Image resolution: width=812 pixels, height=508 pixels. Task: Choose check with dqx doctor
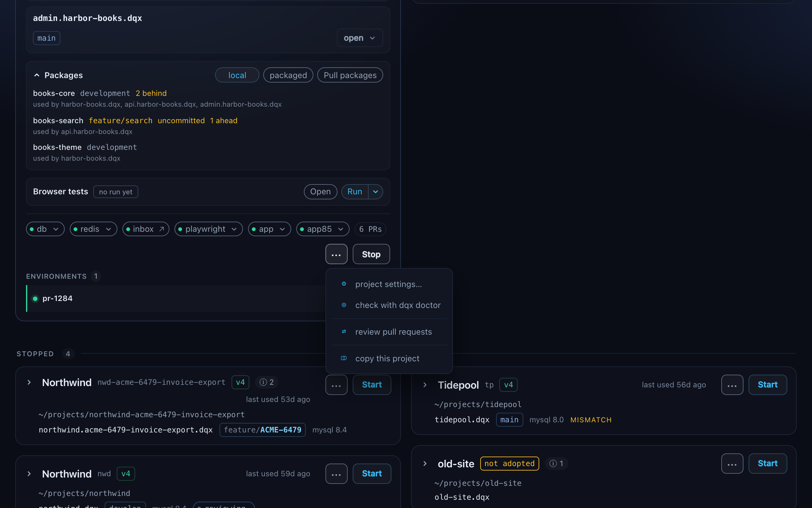point(389,305)
